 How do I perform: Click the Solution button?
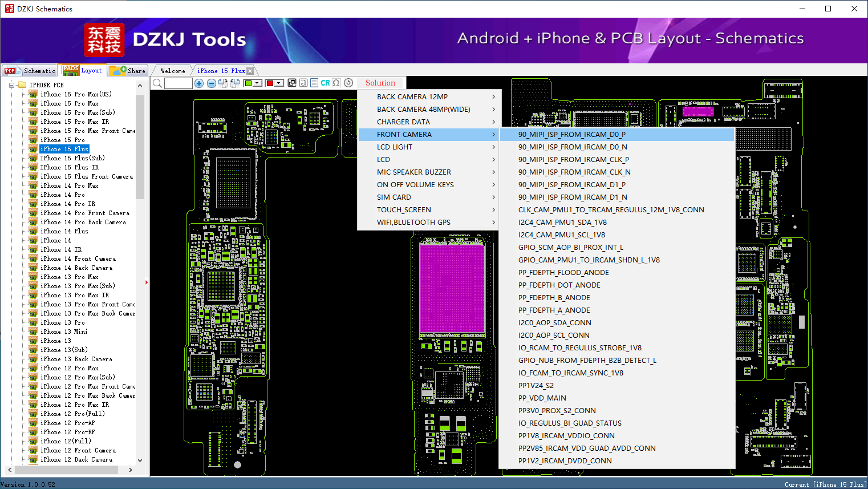380,83
